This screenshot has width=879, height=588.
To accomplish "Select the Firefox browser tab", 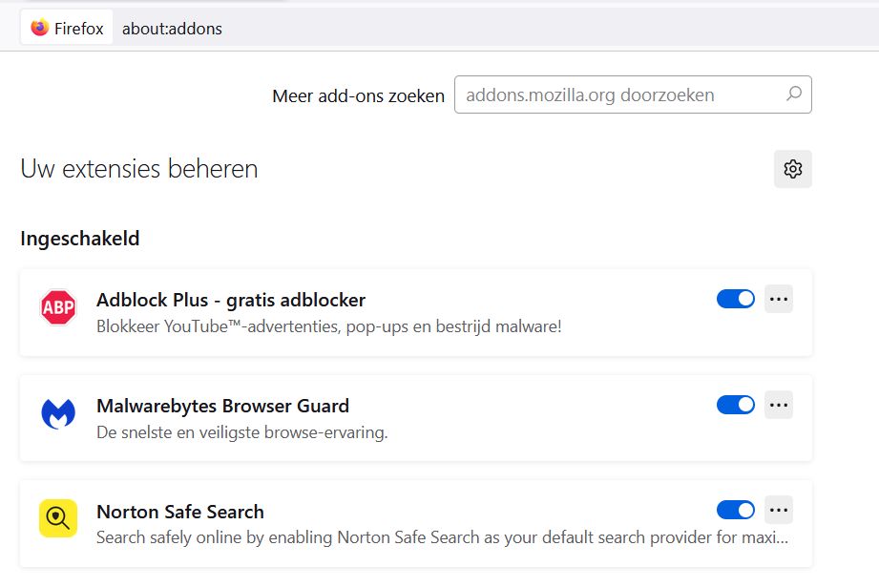I will point(65,27).
